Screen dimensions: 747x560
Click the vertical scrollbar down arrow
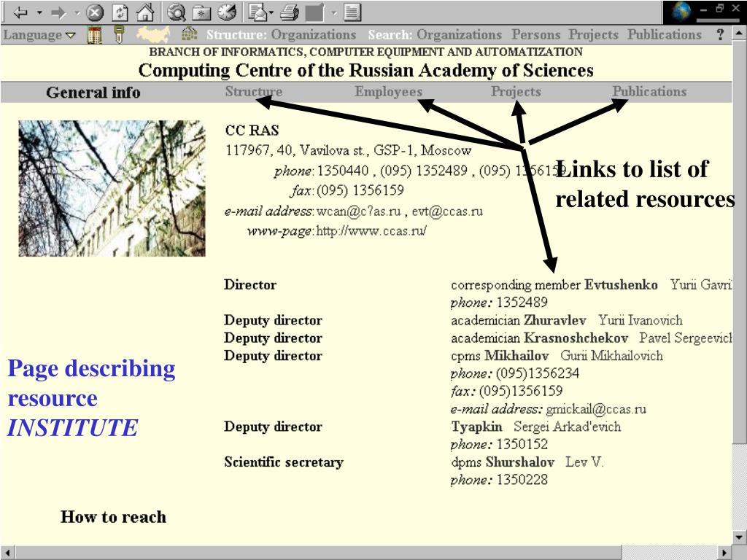(740, 538)
